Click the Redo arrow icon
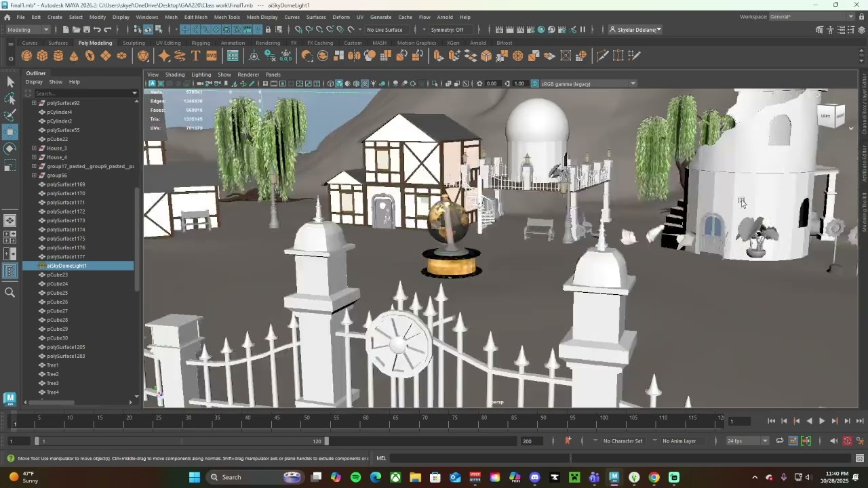This screenshot has height=488, width=868. pos(108,29)
